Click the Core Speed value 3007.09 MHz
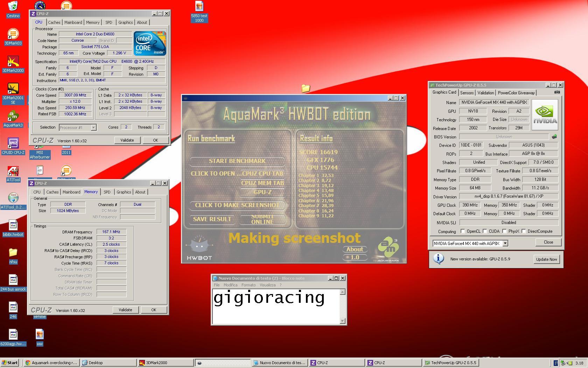The image size is (588, 368). tap(75, 95)
